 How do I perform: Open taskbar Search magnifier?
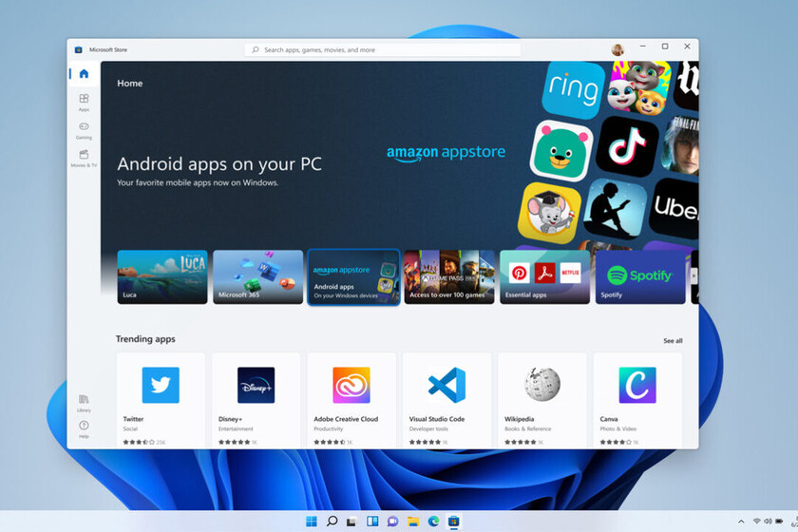click(332, 522)
